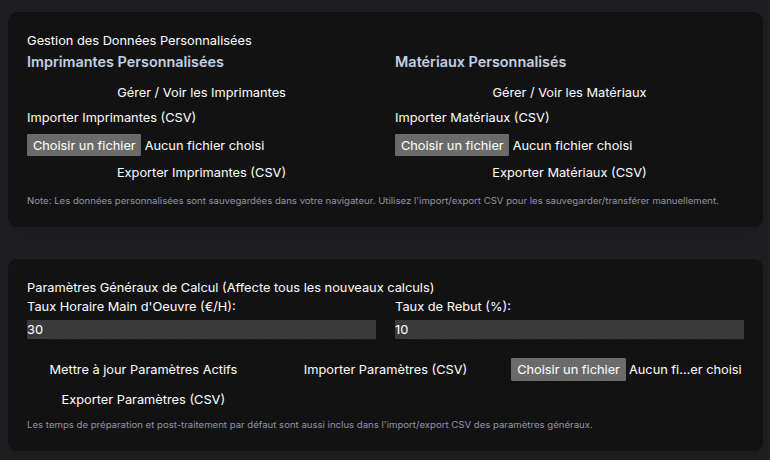Click Choisir un fichier for Imprimantes import
The height and width of the screenshot is (462, 770).
point(84,146)
